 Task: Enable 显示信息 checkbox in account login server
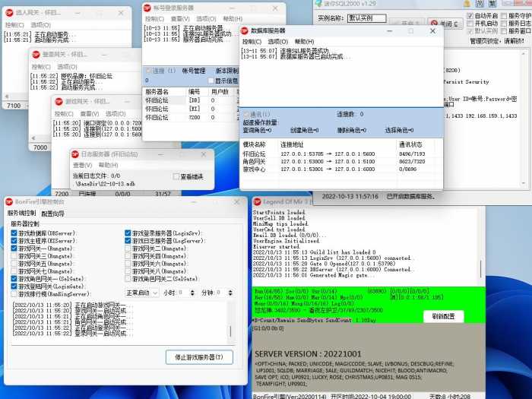click(x=211, y=81)
